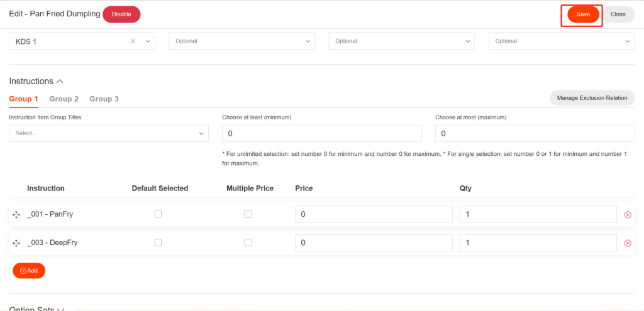The height and width of the screenshot is (311, 644).
Task: Collapse the Instructions section
Action: coord(60,81)
